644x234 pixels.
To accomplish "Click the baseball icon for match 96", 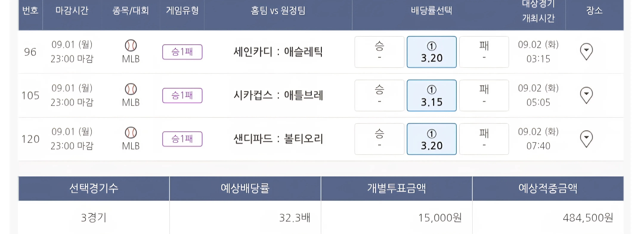I will (x=131, y=46).
